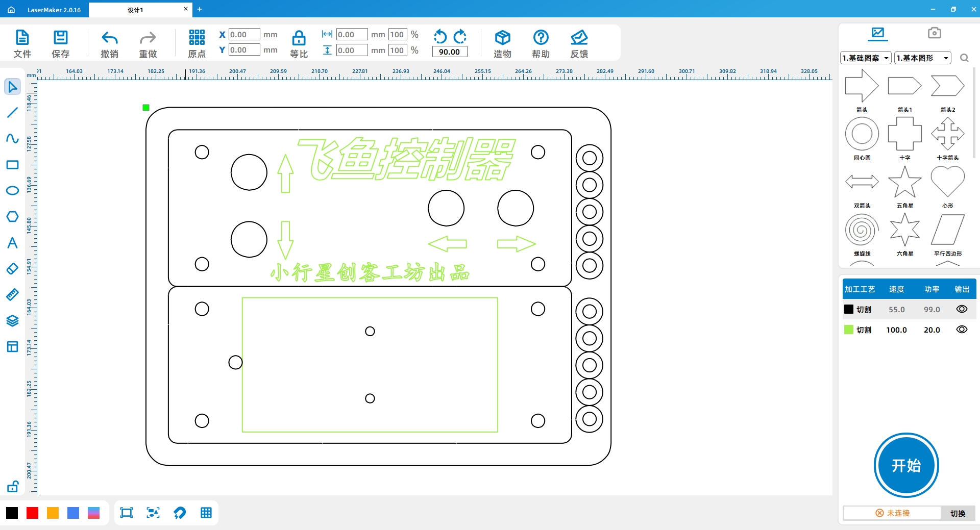The image size is (980, 530).
Task: Toggle the 等比 proportional lock
Action: [299, 38]
